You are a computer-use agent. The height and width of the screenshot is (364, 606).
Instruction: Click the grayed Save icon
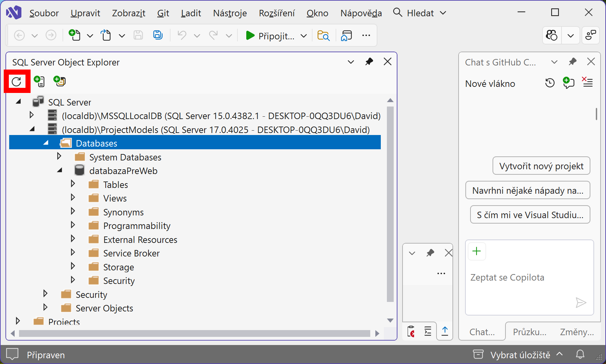click(138, 35)
